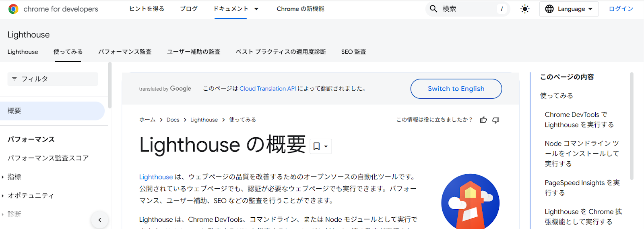Image resolution: width=644 pixels, height=229 pixels.
Task: Click the globe Language icon
Action: point(549,9)
